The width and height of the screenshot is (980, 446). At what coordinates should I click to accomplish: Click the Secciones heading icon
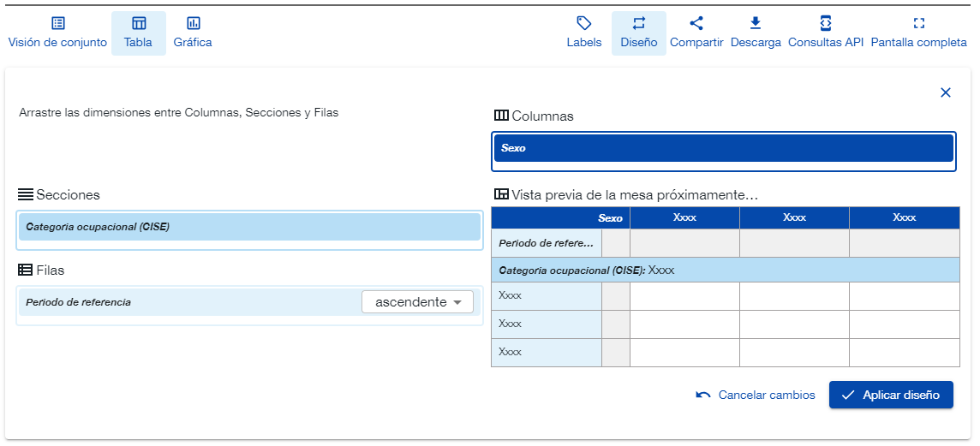26,194
